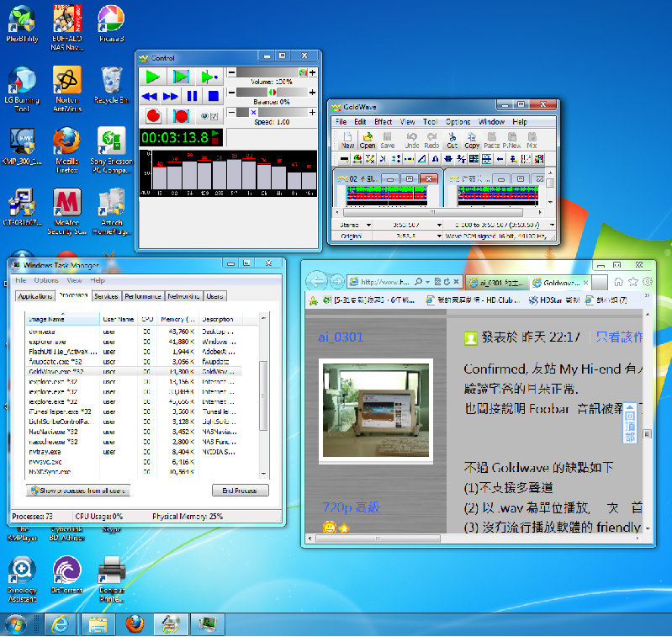Screen dimensions: 672x637
Task: Click Save in the GoldWave toolbar
Action: tap(388, 141)
